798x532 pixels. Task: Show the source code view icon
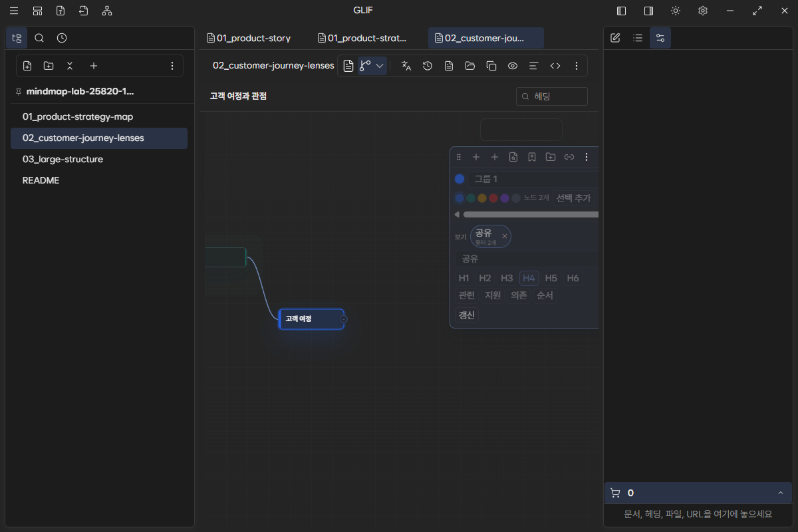click(555, 66)
